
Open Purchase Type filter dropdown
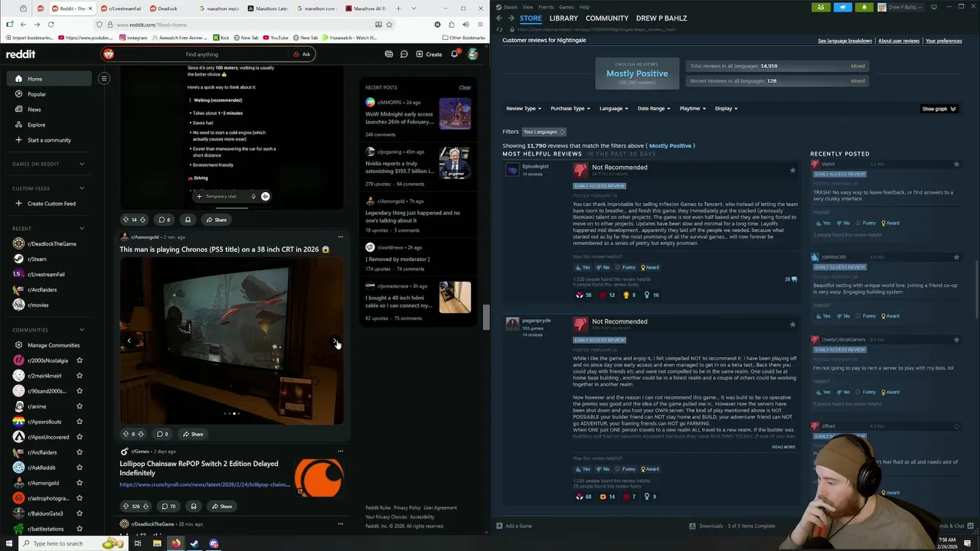570,109
